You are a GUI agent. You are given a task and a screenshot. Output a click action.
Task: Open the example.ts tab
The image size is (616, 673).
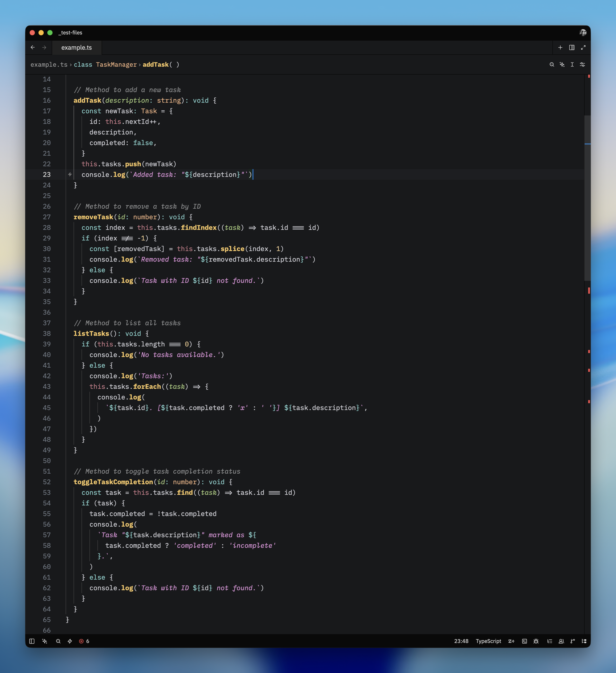click(76, 47)
